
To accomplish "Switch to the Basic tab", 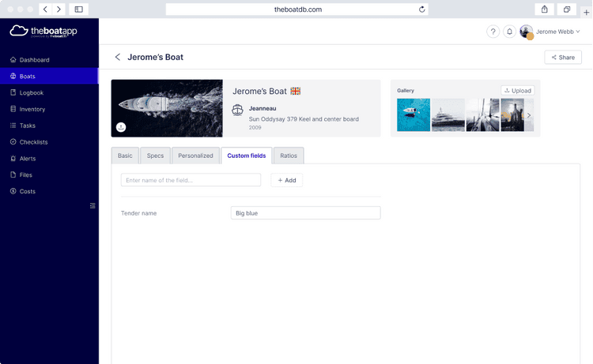I will pyautogui.click(x=125, y=156).
